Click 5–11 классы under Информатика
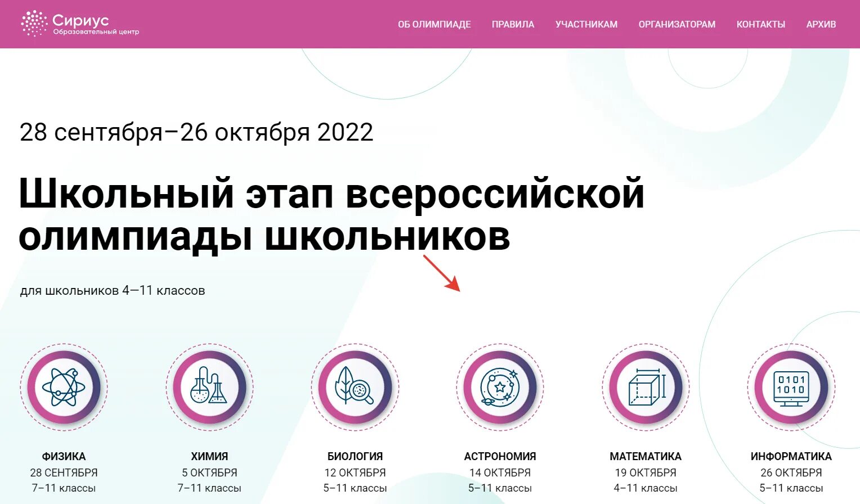Image resolution: width=860 pixels, height=504 pixels. (x=791, y=488)
